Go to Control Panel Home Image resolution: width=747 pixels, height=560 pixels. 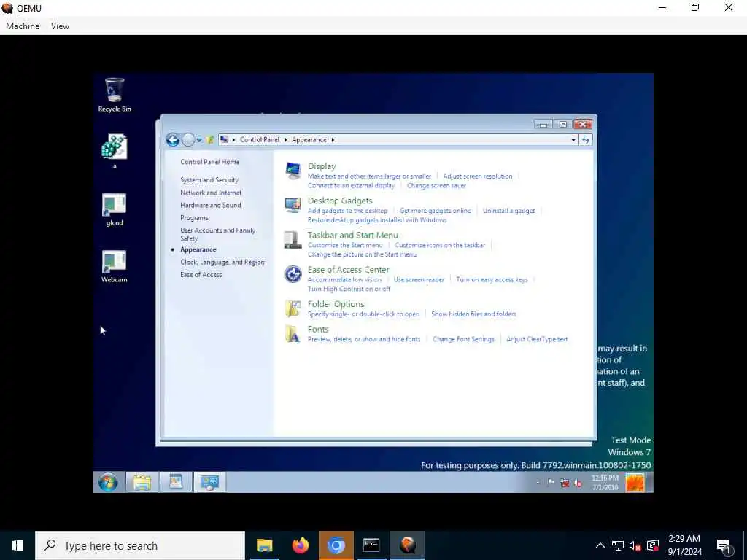tap(209, 162)
